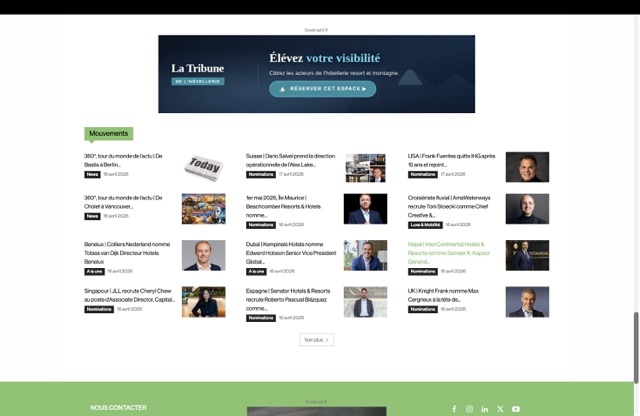This screenshot has width=640, height=416.
Task: Click the 'News' tag under first article
Action: point(92,174)
